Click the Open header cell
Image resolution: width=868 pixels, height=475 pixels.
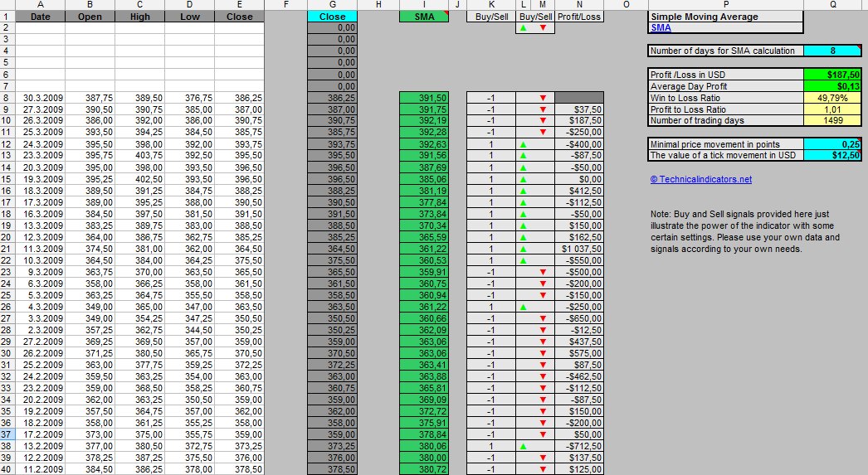(90, 17)
